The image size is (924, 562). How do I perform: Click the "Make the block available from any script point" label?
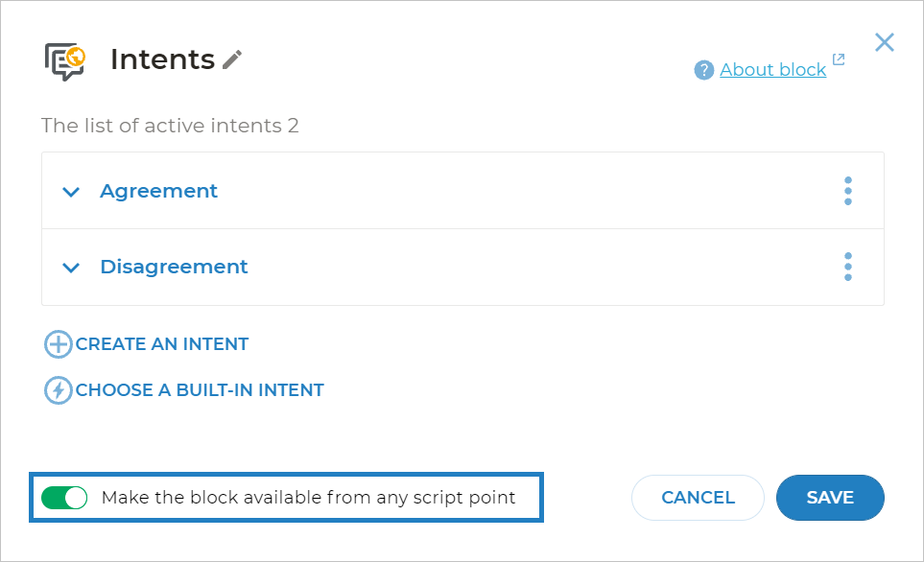308,498
